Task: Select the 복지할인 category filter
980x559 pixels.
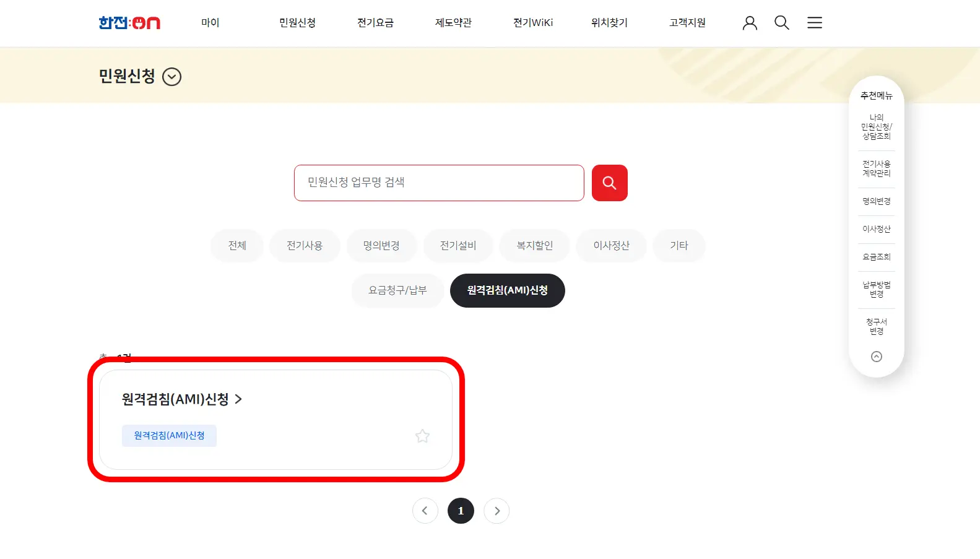Action: [535, 246]
